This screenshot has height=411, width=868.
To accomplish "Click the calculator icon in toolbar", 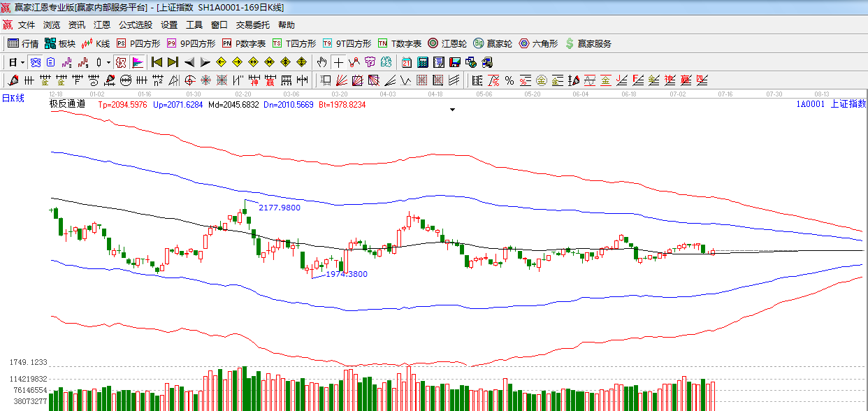I will (422, 62).
